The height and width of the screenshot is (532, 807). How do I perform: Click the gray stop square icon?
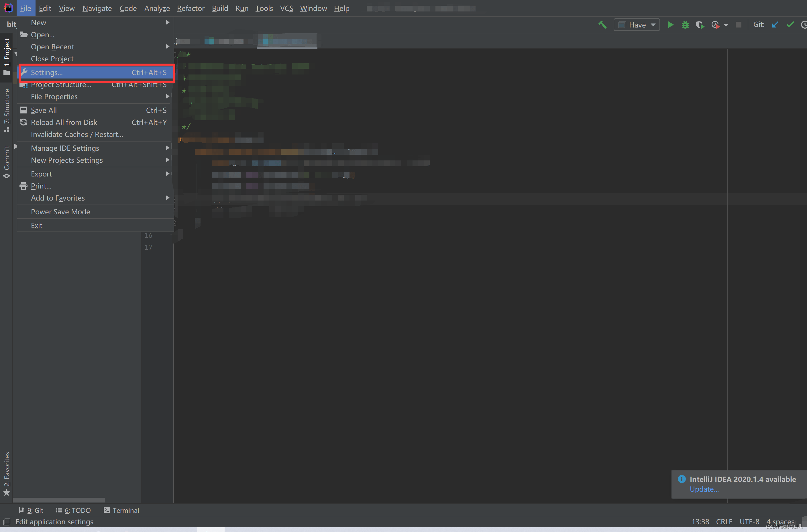[738, 25]
